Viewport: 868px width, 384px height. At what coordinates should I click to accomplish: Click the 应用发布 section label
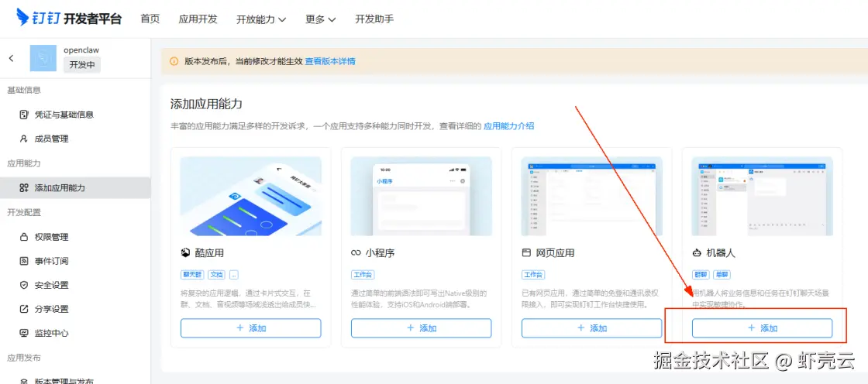pyautogui.click(x=24, y=358)
